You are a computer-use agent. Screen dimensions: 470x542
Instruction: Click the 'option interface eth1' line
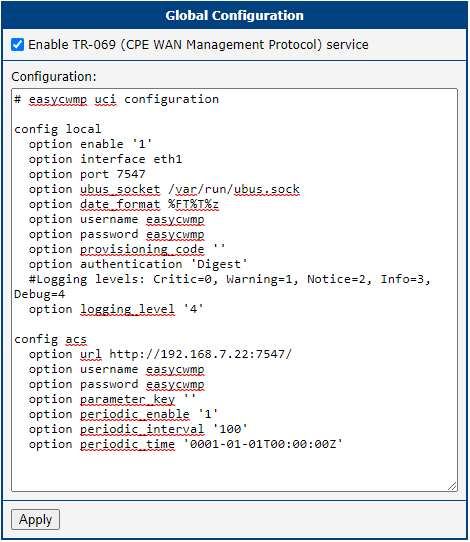click(x=105, y=159)
